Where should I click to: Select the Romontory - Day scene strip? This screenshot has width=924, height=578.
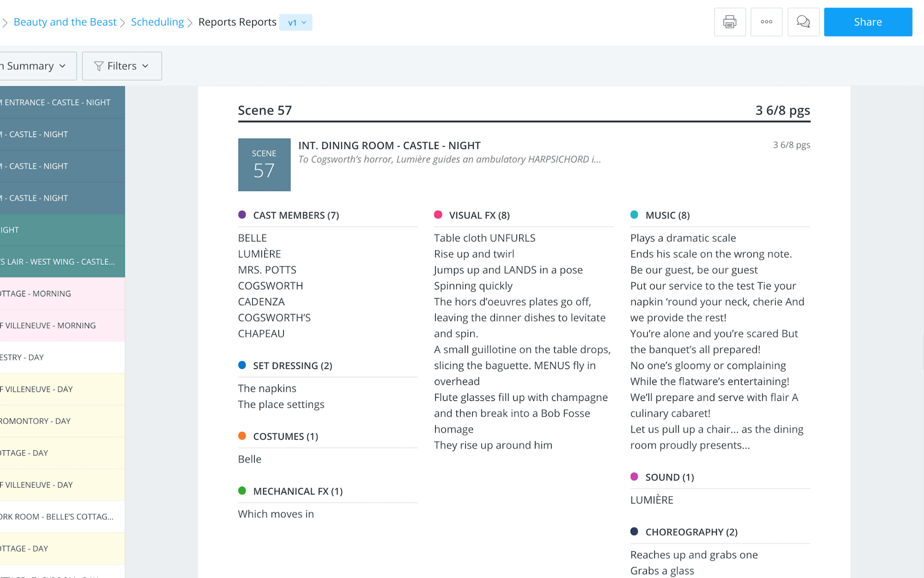(x=62, y=421)
